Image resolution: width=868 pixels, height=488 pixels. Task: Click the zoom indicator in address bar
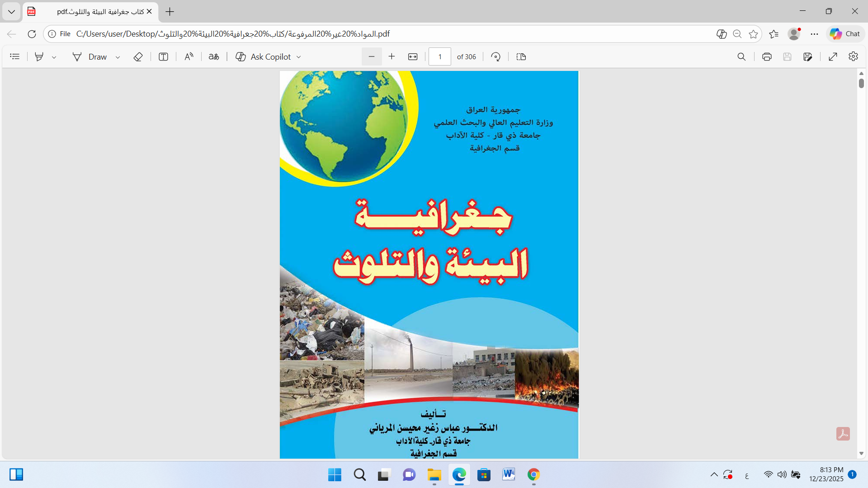pos(737,34)
